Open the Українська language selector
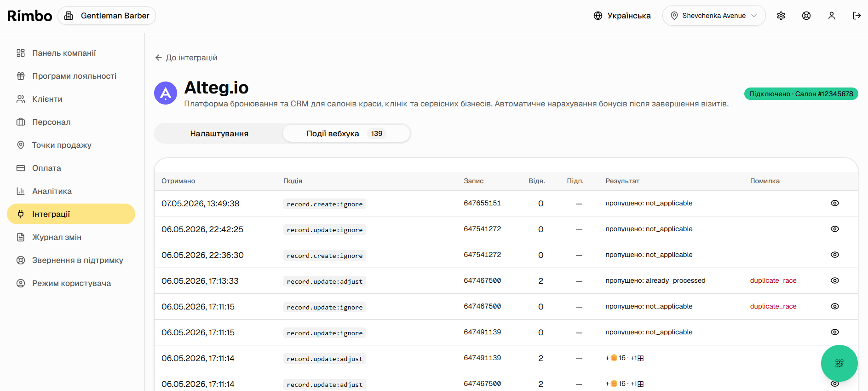This screenshot has height=391, width=868. pos(622,16)
